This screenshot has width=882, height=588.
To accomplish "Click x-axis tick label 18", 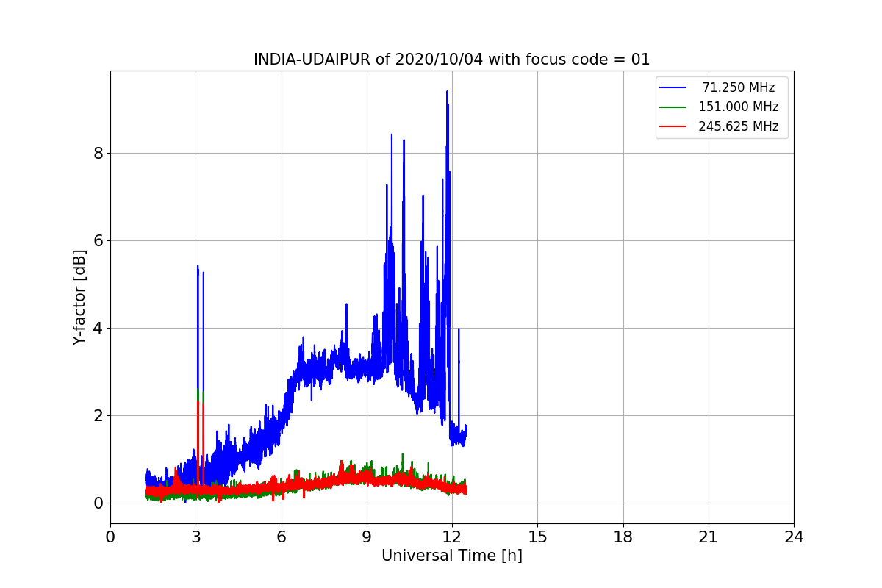I will pyautogui.click(x=623, y=537).
